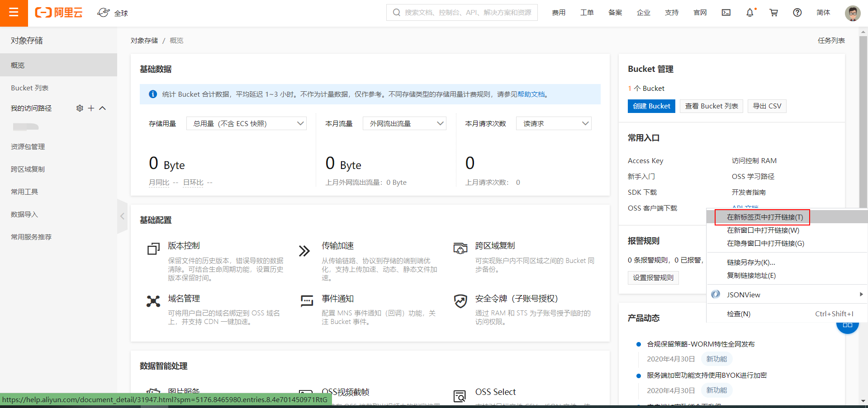The height and width of the screenshot is (408, 868).
Task: Open the shopping cart
Action: (x=773, y=13)
